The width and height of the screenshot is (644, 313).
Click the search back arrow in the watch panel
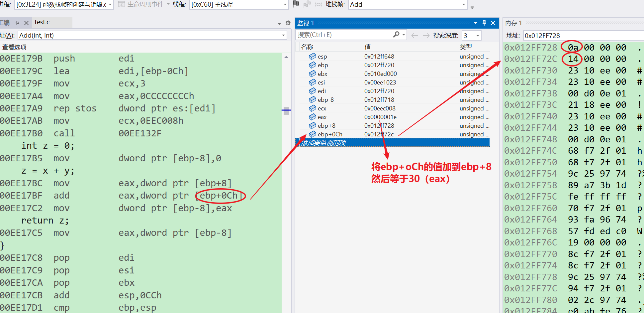point(414,35)
